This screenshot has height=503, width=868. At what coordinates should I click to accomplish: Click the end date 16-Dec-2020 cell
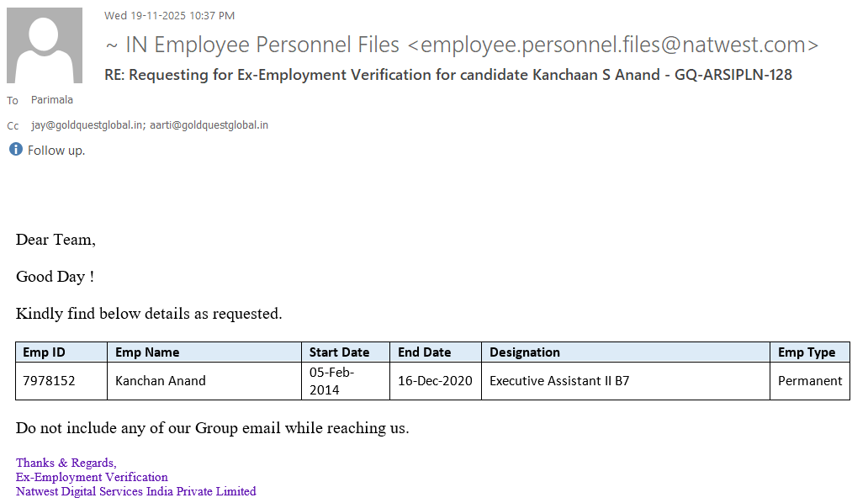click(x=435, y=381)
